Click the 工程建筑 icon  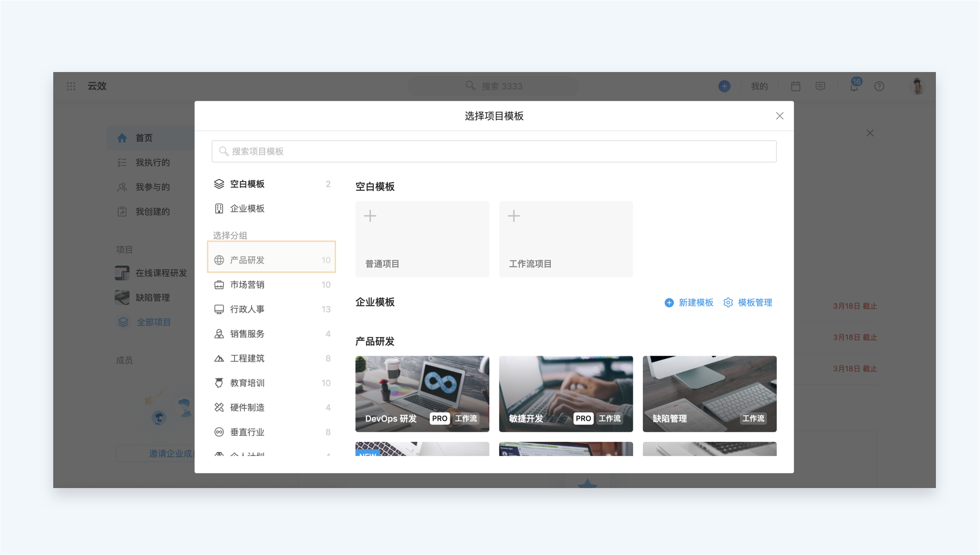[x=219, y=359]
